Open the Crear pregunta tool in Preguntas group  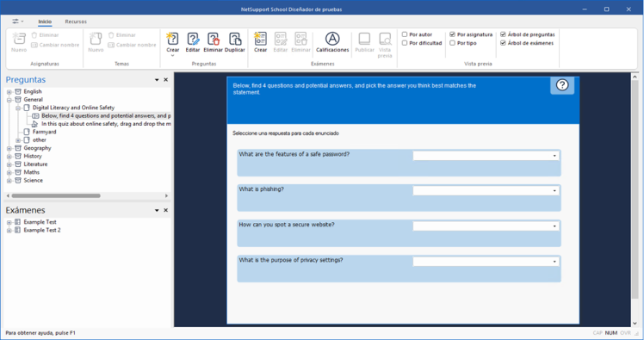[172, 42]
